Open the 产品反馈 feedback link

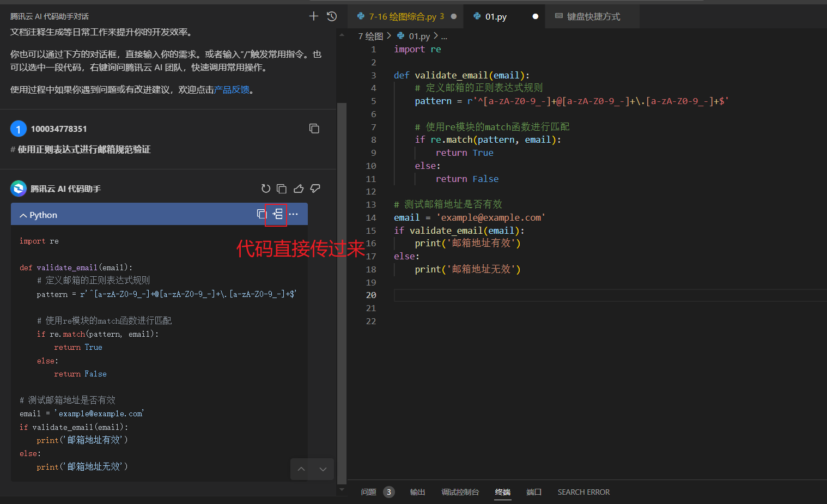pos(232,90)
